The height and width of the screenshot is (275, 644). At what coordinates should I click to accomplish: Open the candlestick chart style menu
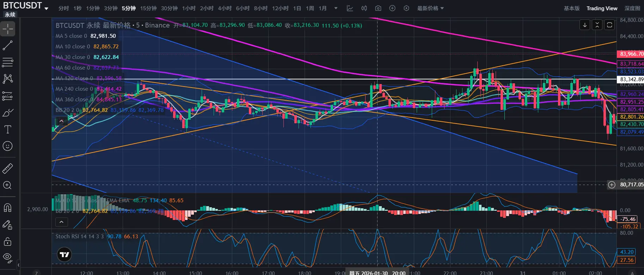pos(364,8)
